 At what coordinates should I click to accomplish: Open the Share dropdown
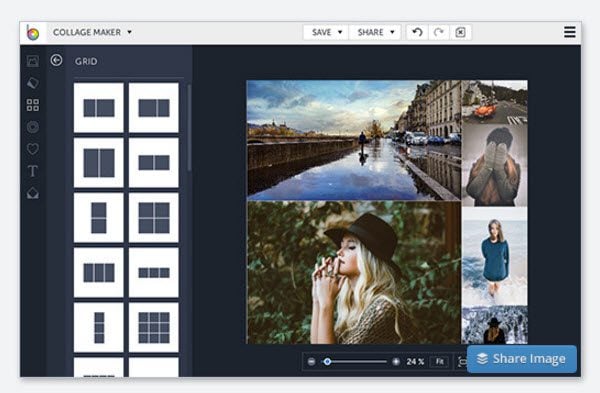(x=375, y=32)
